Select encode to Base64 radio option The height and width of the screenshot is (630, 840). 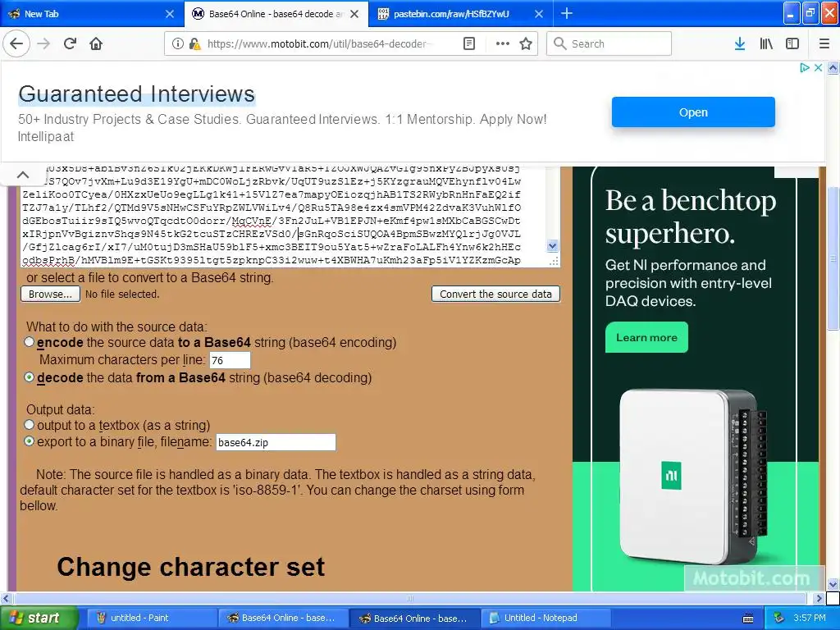[29, 342]
